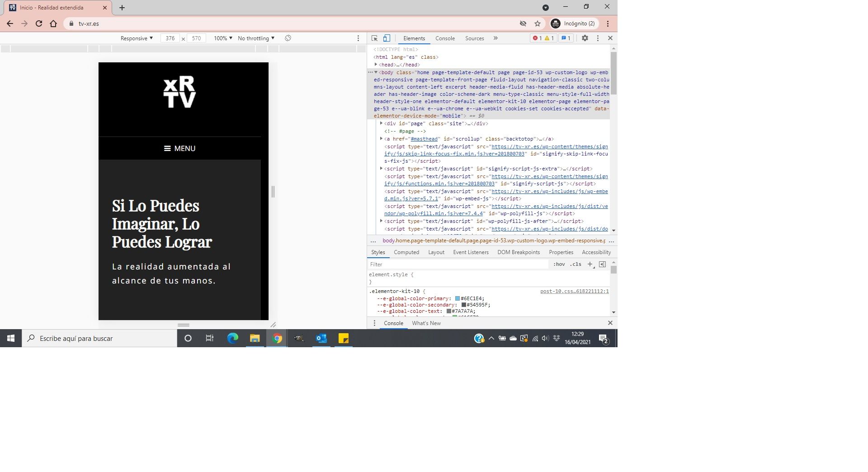
Task: Switch to the What's New drawer tab
Action: point(426,323)
